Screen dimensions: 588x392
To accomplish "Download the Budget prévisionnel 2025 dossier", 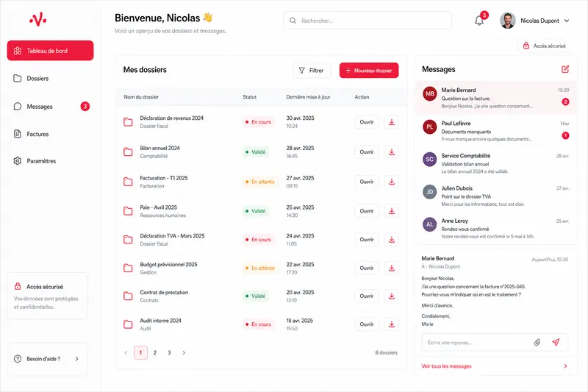I will click(x=392, y=268).
